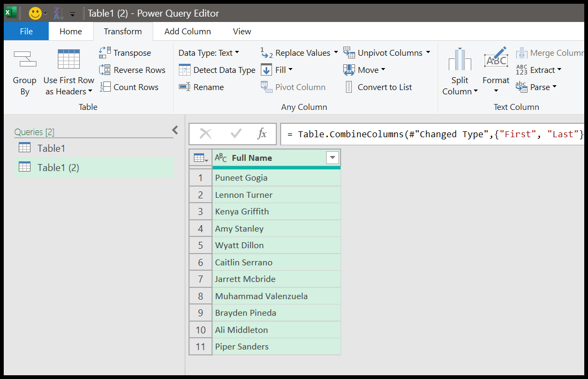
Task: Open the Data Type: Text dropdown
Action: pyautogui.click(x=208, y=53)
